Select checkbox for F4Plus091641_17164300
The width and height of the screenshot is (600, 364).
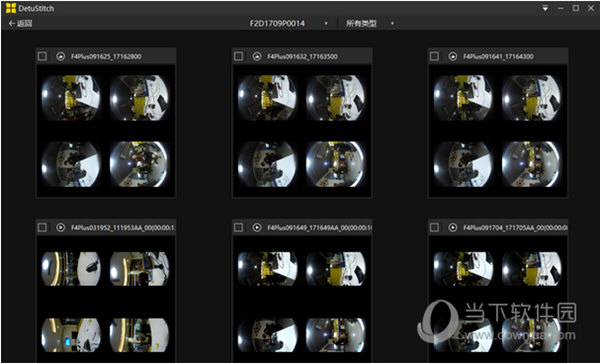(x=434, y=57)
